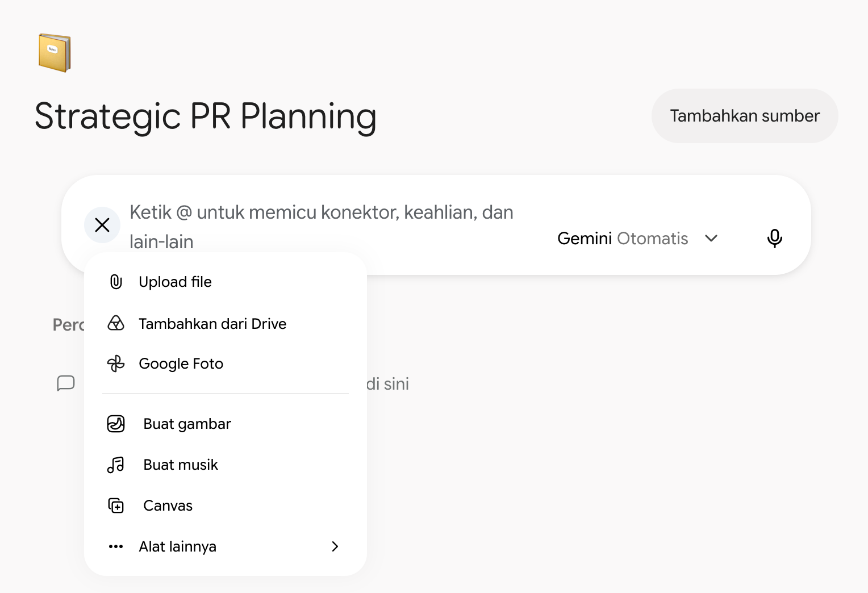The width and height of the screenshot is (868, 593).
Task: Open the Gemini Otomatis model dropdown
Action: tap(638, 239)
